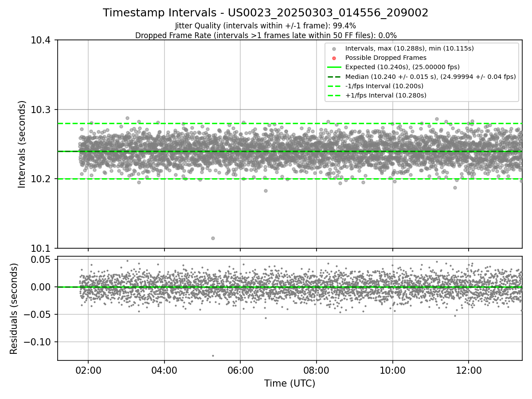
Task: Click the 10.4 tick label on intervals axis
Action: (42, 40)
